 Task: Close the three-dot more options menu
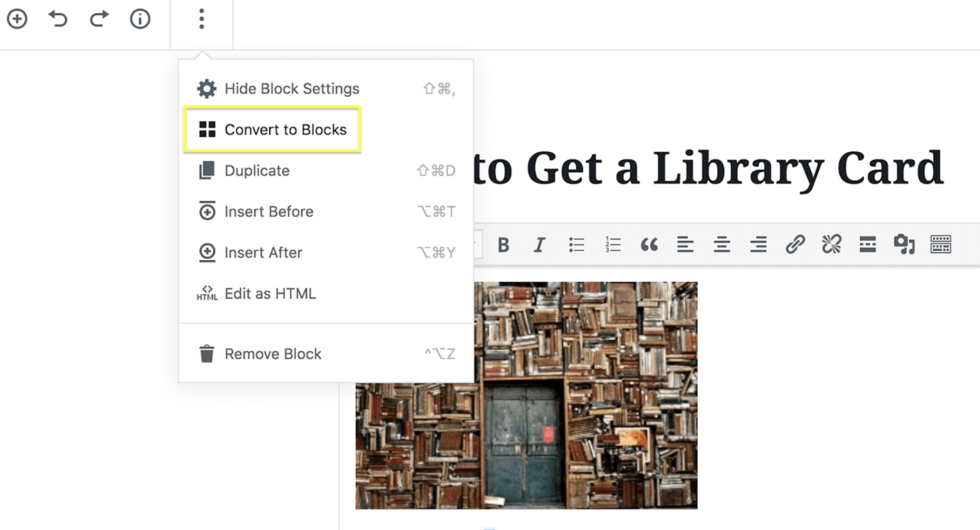click(202, 19)
